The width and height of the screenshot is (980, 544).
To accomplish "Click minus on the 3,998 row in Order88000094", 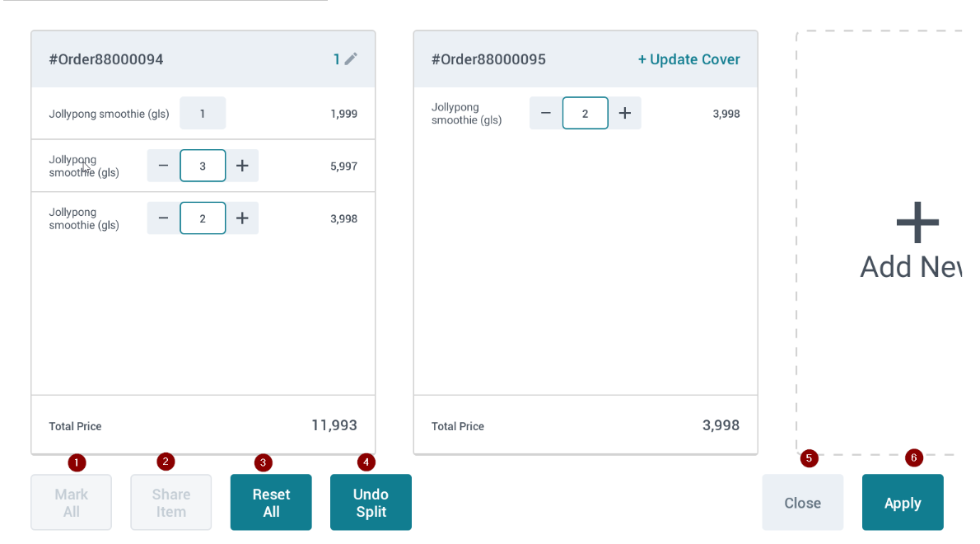I will coord(163,218).
